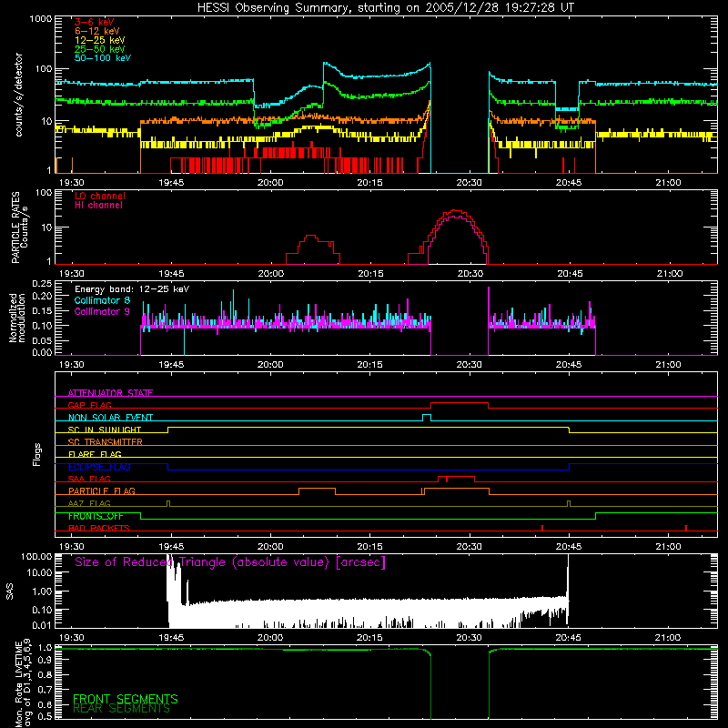This screenshot has width=728, height=728.
Task: Click Energy band: 12-25 keV text
Action: point(132,289)
